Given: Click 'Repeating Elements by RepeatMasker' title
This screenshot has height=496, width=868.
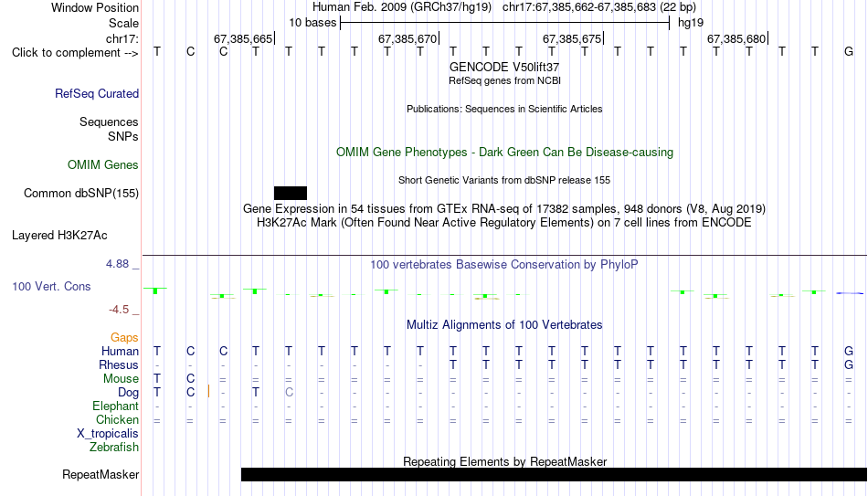Looking at the screenshot, I should point(505,461).
